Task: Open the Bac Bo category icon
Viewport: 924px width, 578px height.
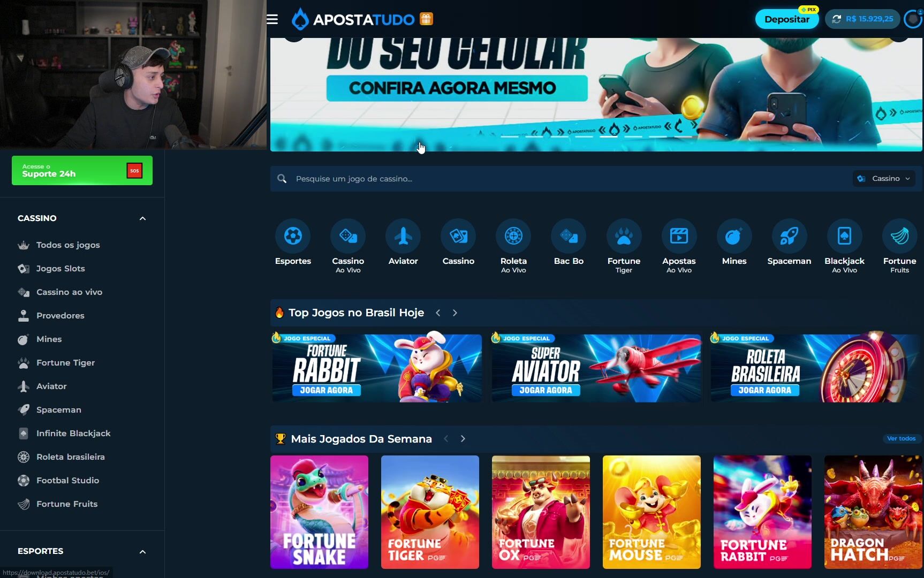Action: click(x=569, y=236)
